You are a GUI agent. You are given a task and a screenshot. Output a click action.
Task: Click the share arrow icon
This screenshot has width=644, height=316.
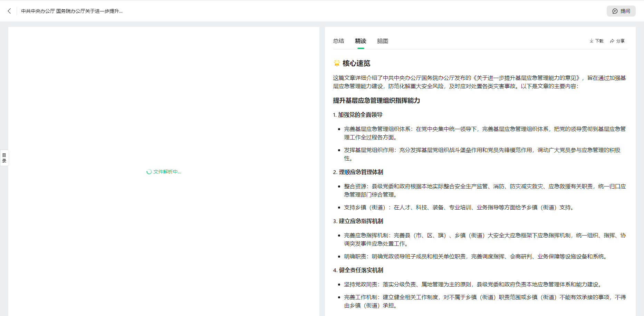point(612,41)
